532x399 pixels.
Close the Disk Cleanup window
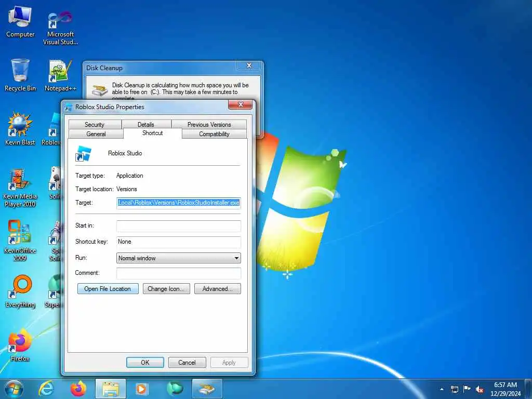[249, 65]
